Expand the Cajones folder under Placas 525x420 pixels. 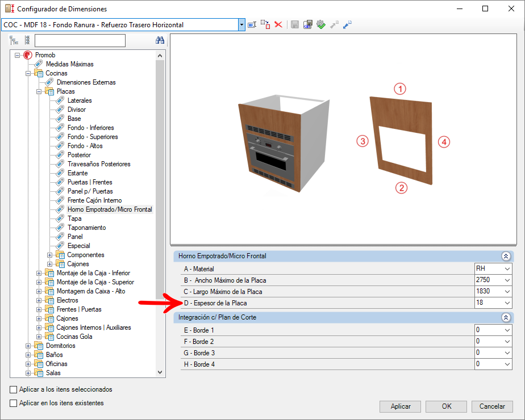49,264
